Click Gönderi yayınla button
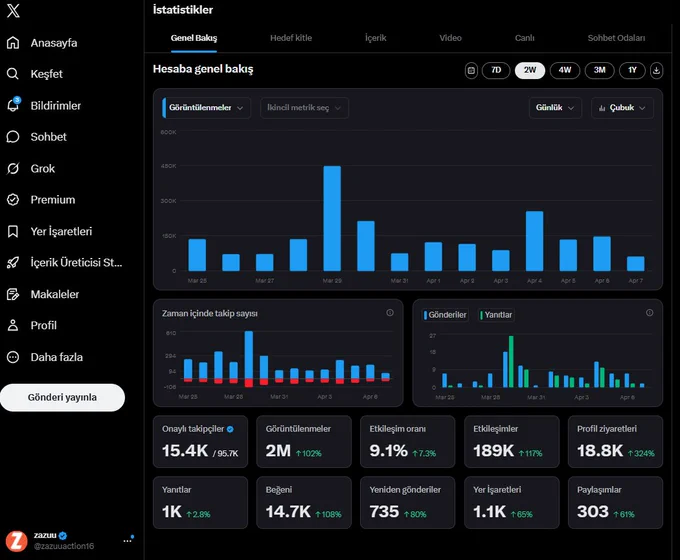This screenshot has height=560, width=680. point(62,397)
